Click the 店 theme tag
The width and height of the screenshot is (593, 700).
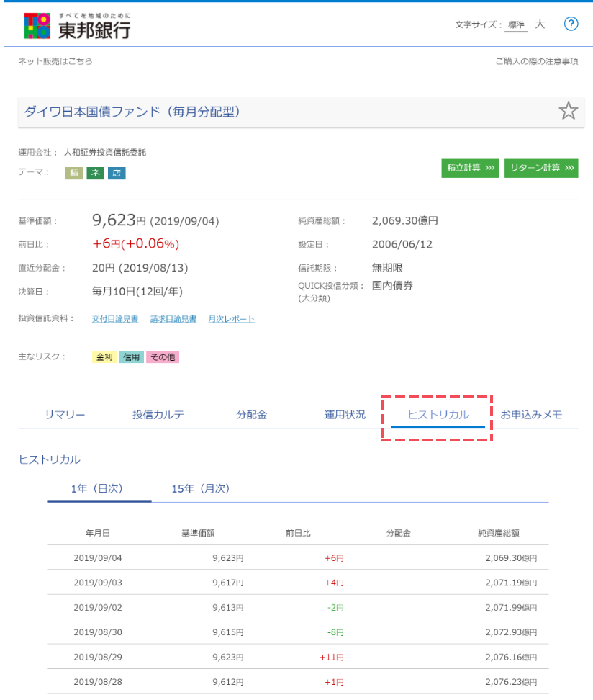click(x=117, y=173)
